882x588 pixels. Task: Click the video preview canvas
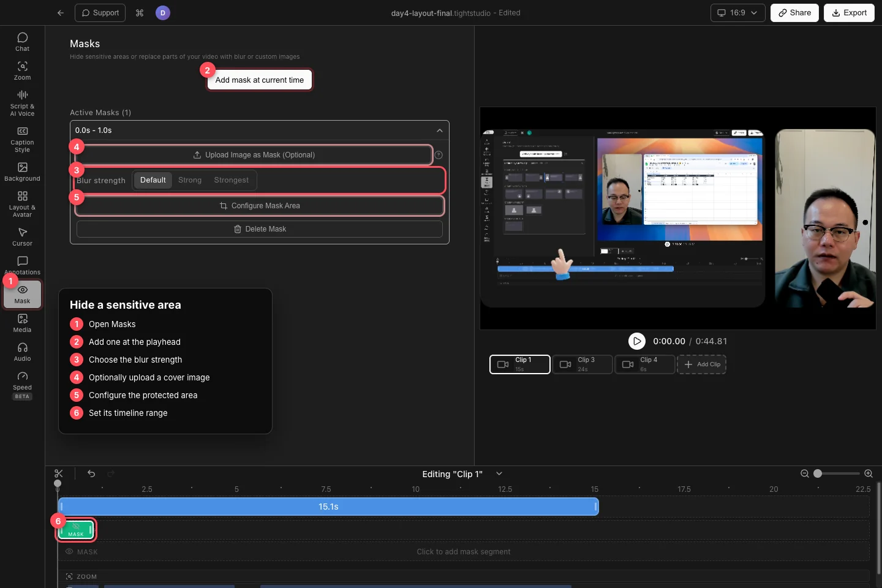coord(678,218)
